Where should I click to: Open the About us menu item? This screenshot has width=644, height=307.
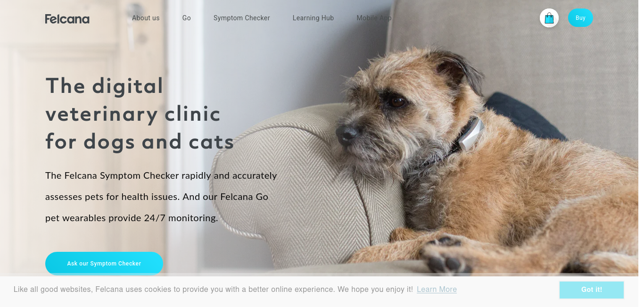146,18
